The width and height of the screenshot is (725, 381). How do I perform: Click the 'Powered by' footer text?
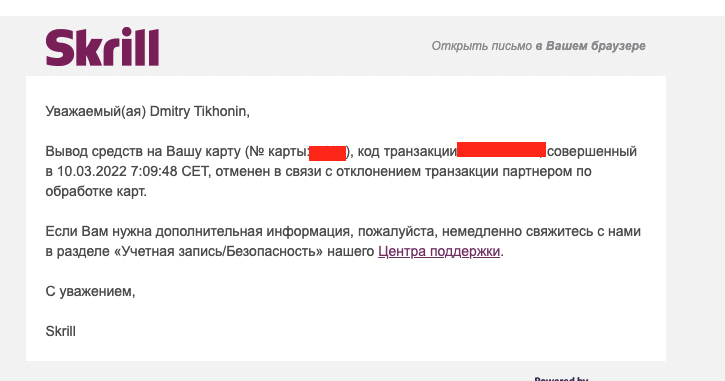(x=561, y=379)
